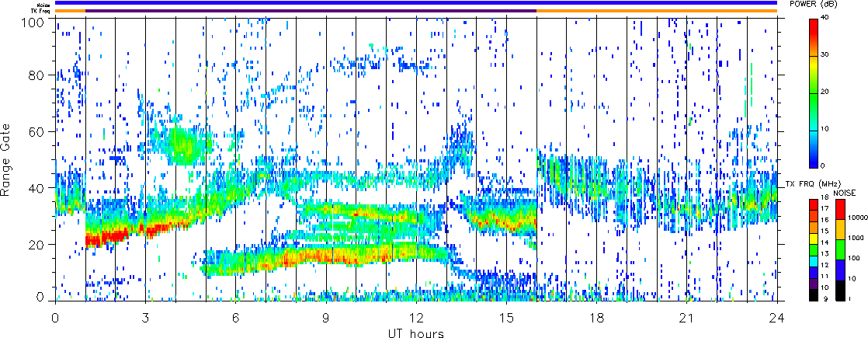Click x-axis tick label "15"
This screenshot has height=338, width=868.
point(506,318)
